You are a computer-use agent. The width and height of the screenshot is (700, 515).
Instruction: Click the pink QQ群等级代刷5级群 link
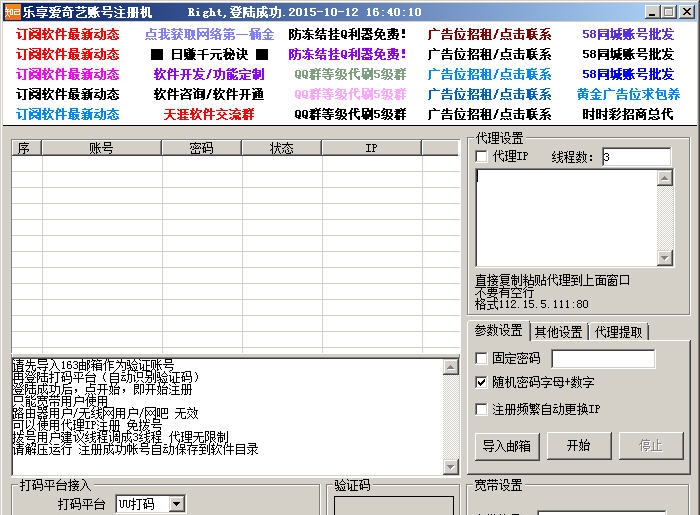pyautogui.click(x=350, y=94)
